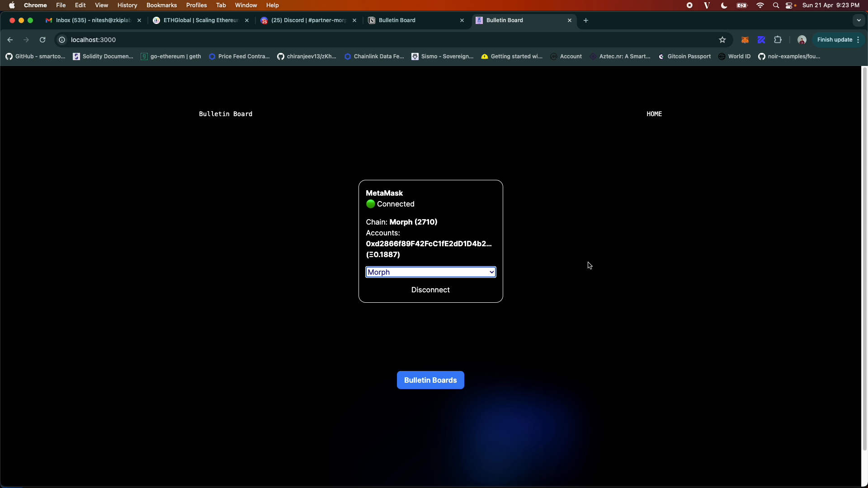Screen dimensions: 868x488
Task: Open the Getting started wi... bookmark
Action: coord(512,56)
